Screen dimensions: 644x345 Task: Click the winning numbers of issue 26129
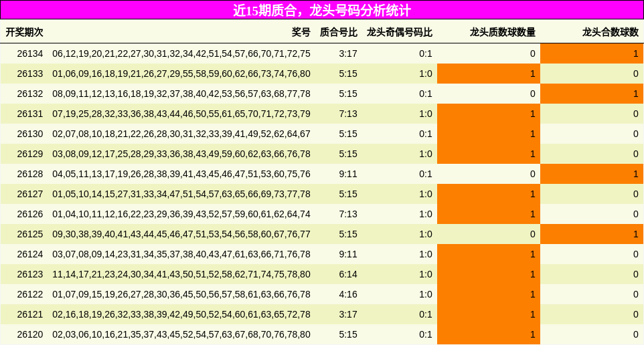[x=181, y=154]
